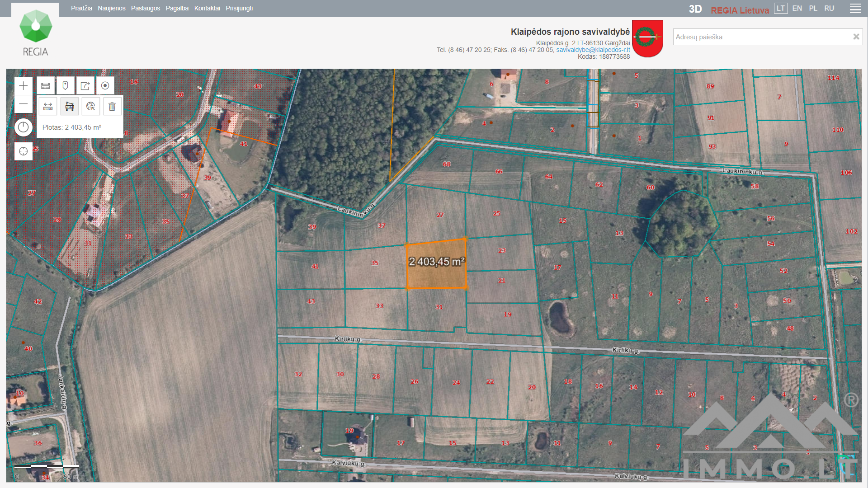Select parcel 68 near Laukininkų street

pyautogui.click(x=447, y=164)
